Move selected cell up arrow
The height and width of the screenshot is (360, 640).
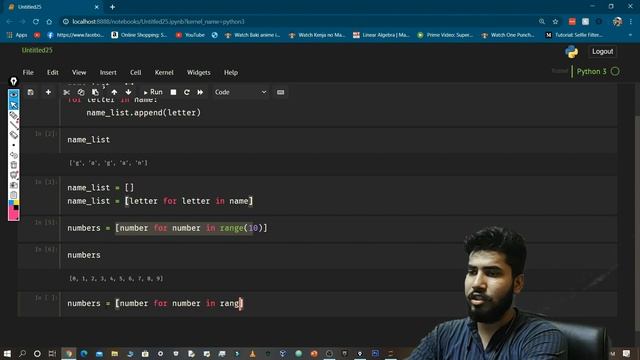(114, 92)
